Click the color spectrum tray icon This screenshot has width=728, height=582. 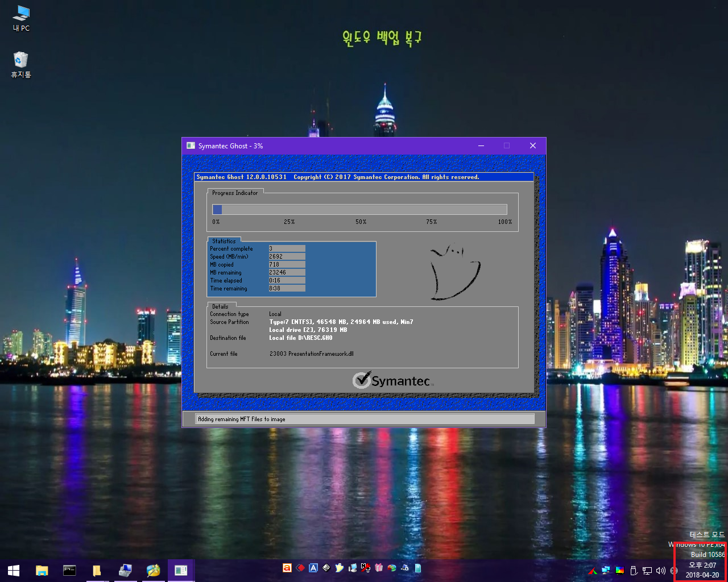pos(620,571)
